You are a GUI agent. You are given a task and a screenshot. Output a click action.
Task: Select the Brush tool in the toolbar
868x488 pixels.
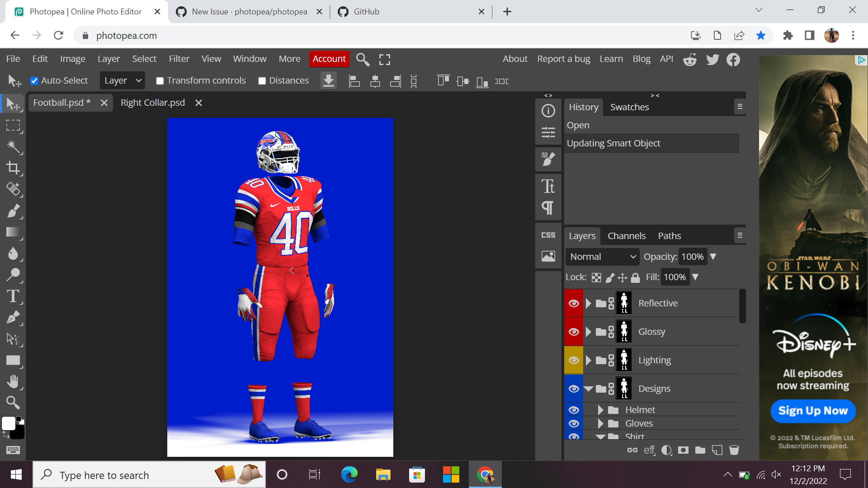pos(13,211)
